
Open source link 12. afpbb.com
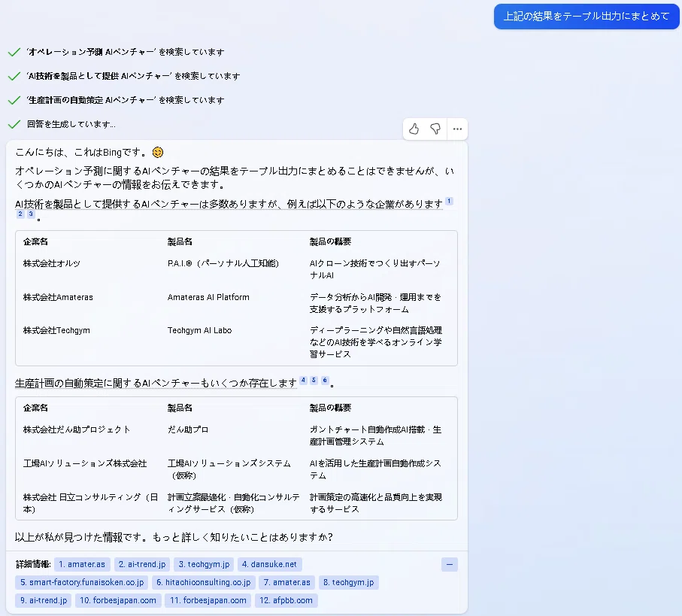[x=286, y=601]
